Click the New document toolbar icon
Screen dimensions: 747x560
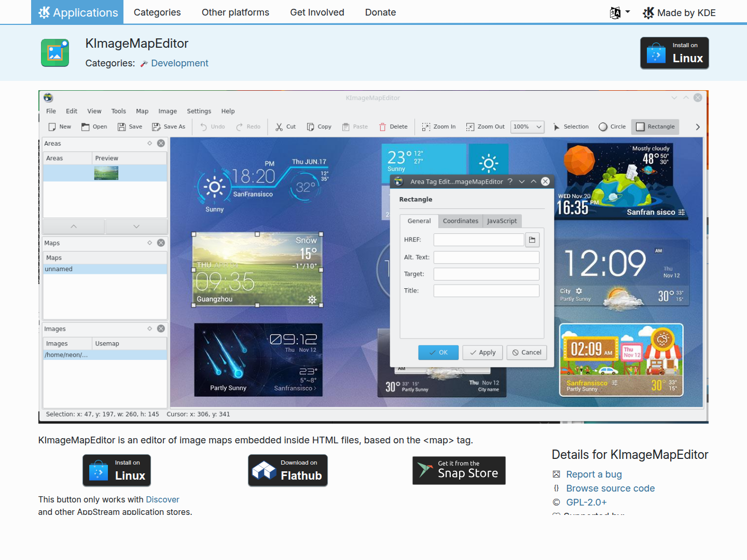click(52, 127)
